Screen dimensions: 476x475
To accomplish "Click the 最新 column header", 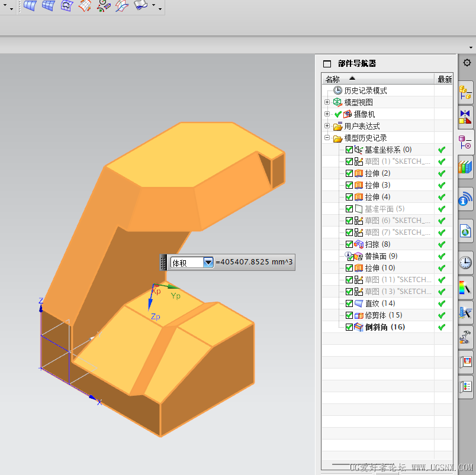I will [444, 79].
